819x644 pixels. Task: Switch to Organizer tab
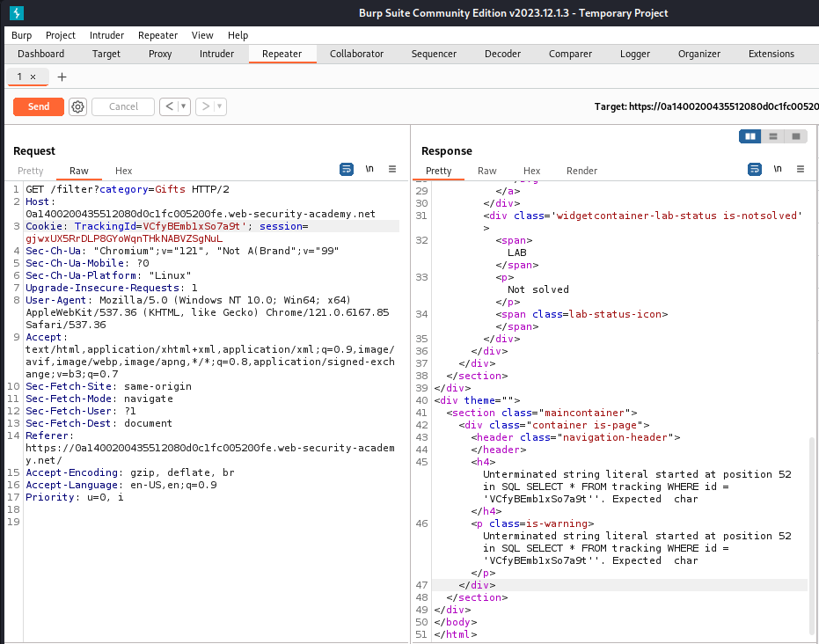(x=699, y=54)
